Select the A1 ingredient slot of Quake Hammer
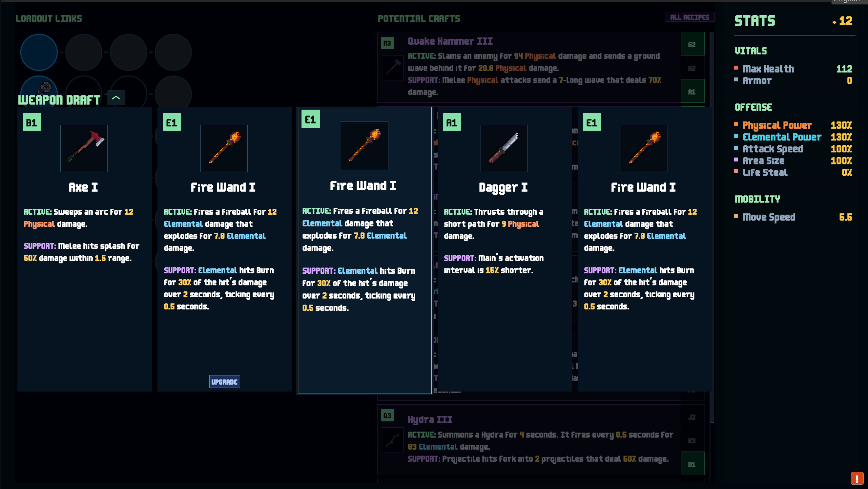868x489 pixels. [x=692, y=91]
